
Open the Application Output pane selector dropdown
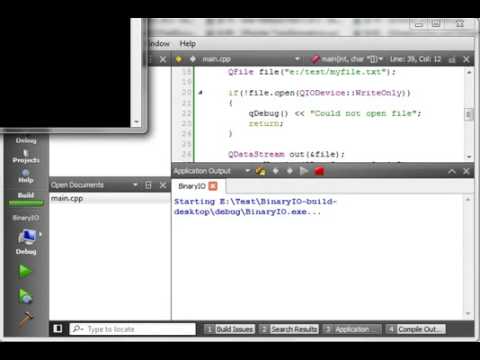(248, 171)
